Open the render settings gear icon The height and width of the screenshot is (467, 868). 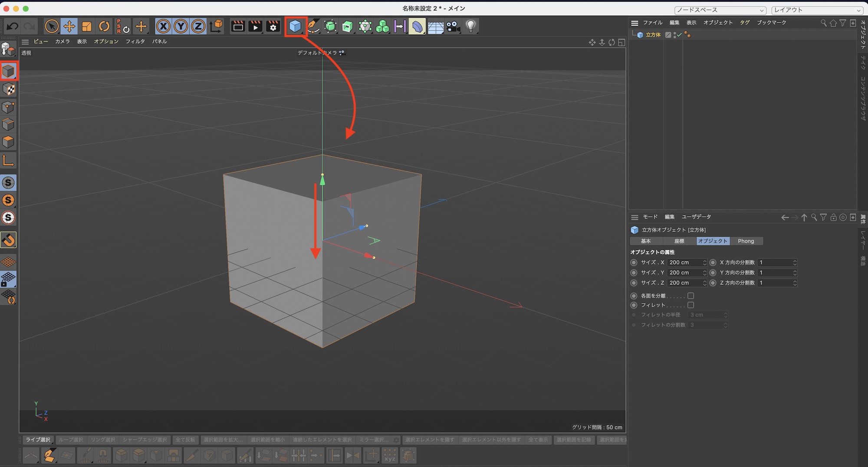pyautogui.click(x=273, y=26)
